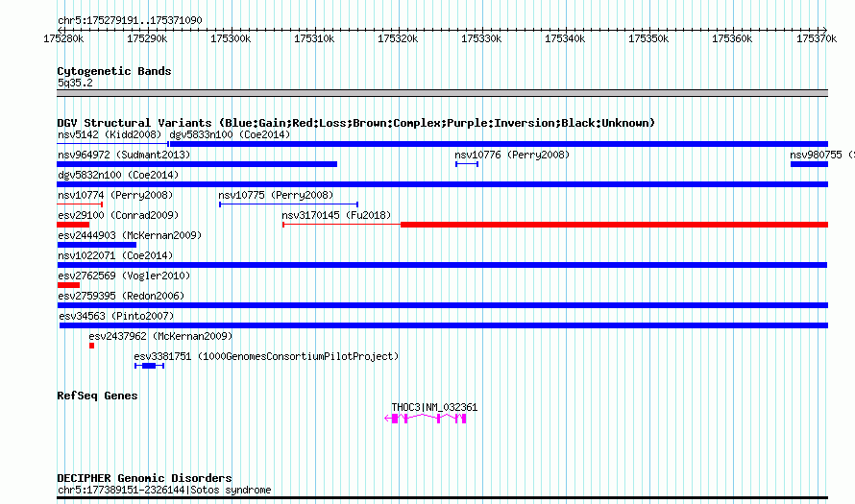Viewport: 855px width, 504px height.
Task: Select variant label esv29100 (Conrad2009)
Action: pyautogui.click(x=118, y=215)
